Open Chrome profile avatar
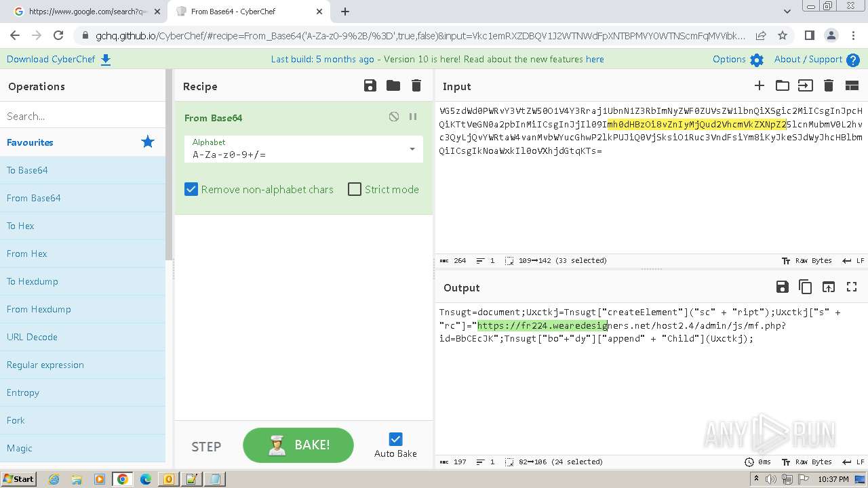This screenshot has height=488, width=868. (831, 36)
